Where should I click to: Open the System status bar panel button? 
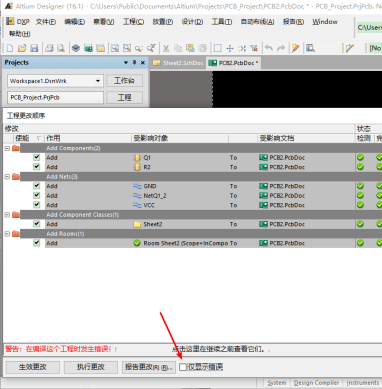tap(277, 383)
